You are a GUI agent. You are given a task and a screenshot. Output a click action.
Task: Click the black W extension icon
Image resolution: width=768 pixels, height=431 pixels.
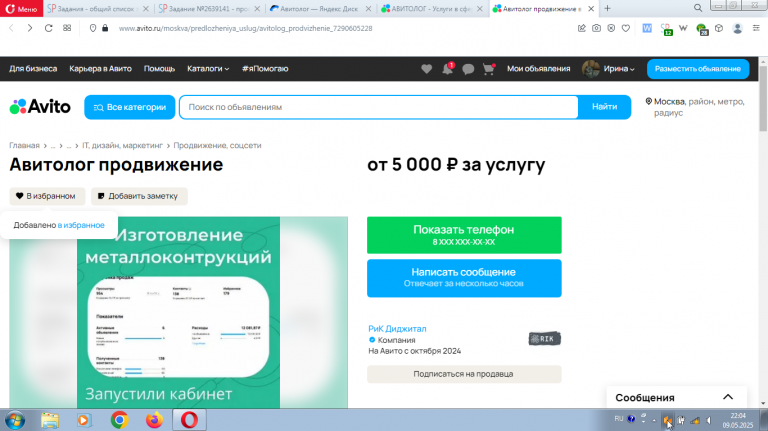coord(683,28)
